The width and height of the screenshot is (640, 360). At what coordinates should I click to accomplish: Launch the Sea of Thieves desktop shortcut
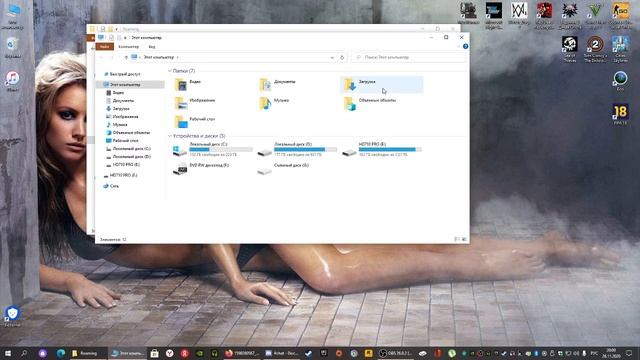(569, 49)
